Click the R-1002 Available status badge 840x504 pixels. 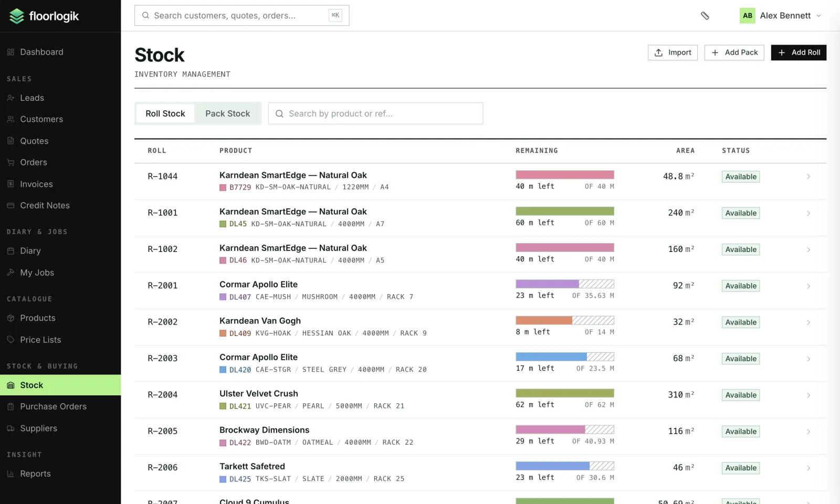(x=741, y=249)
